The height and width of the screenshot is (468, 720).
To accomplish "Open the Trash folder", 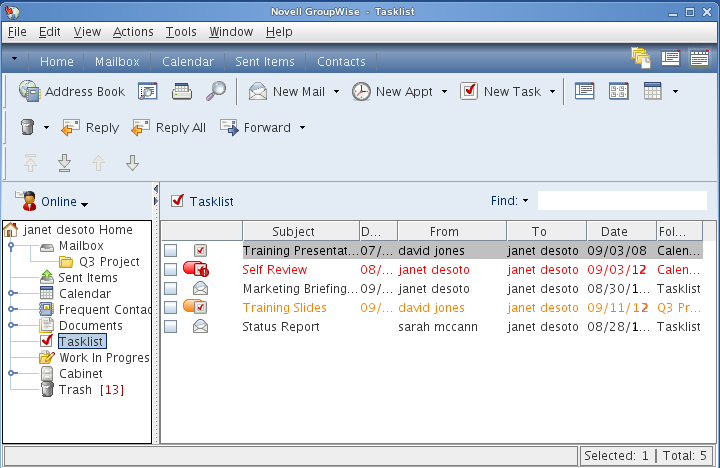I will [75, 390].
